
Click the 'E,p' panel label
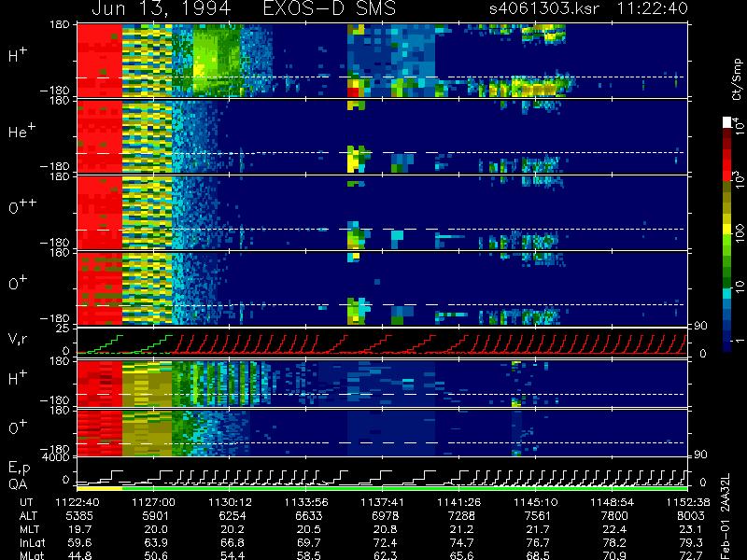point(19,468)
